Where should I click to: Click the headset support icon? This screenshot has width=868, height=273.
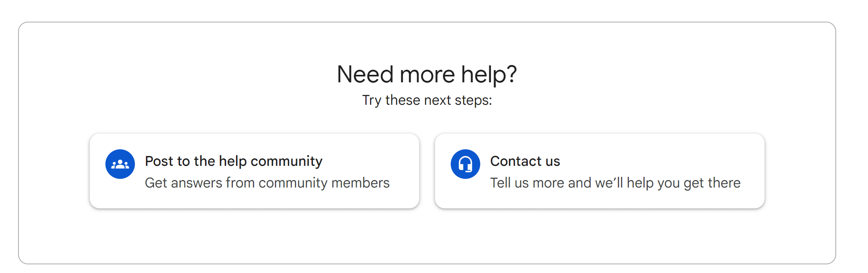(465, 164)
